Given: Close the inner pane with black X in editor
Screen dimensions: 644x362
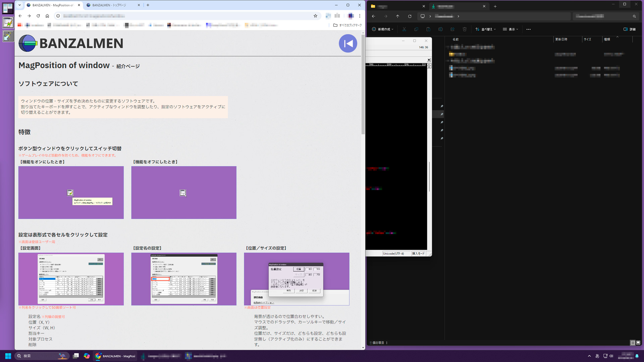Looking at the screenshot, I should [429, 60].
